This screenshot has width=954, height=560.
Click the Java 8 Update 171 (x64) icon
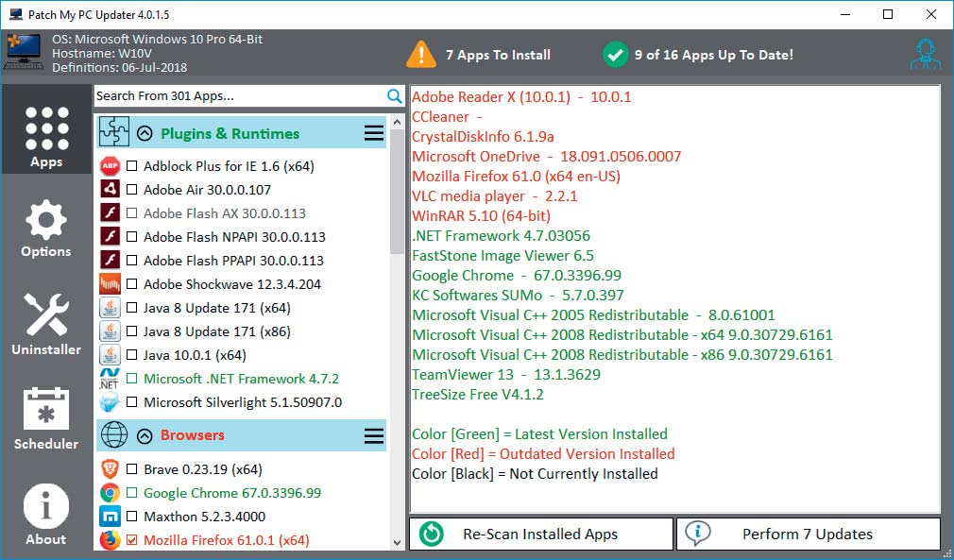[111, 308]
